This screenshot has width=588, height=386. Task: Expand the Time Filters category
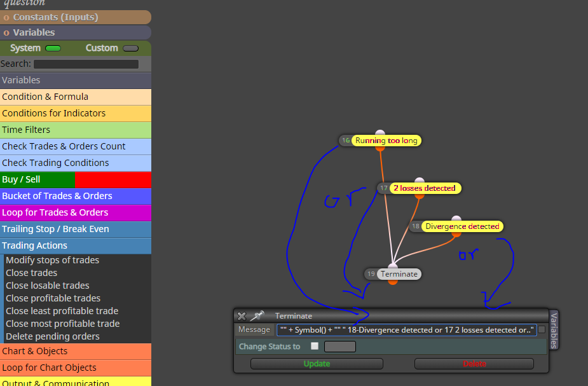76,130
